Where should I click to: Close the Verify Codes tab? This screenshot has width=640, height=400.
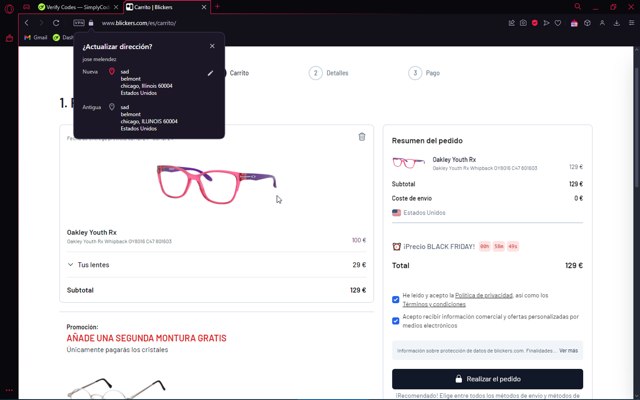(116, 7)
